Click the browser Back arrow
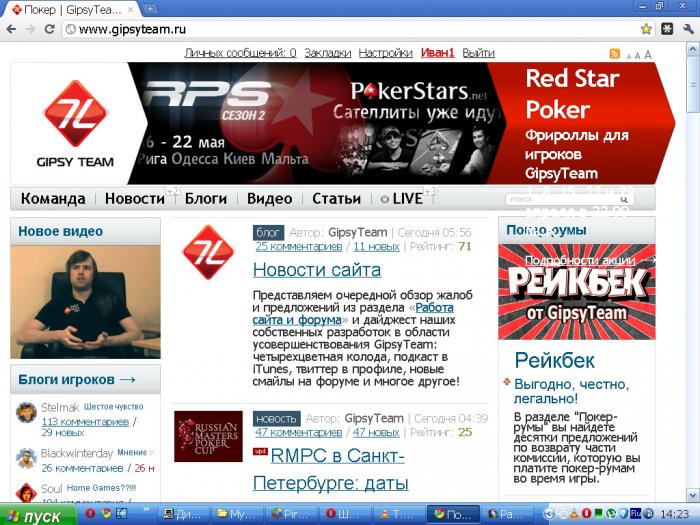The width and height of the screenshot is (700, 525). point(11,29)
